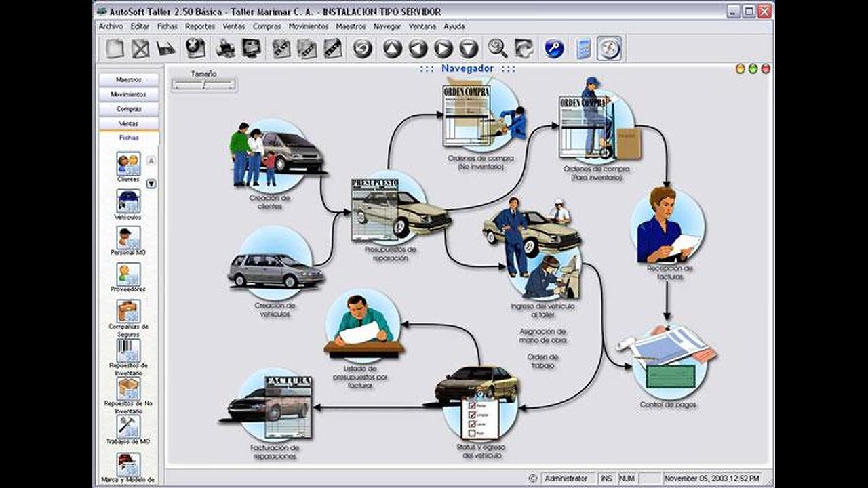Click the open folder toolbar icon
Viewport: 868px width, 488px height.
[x=165, y=48]
